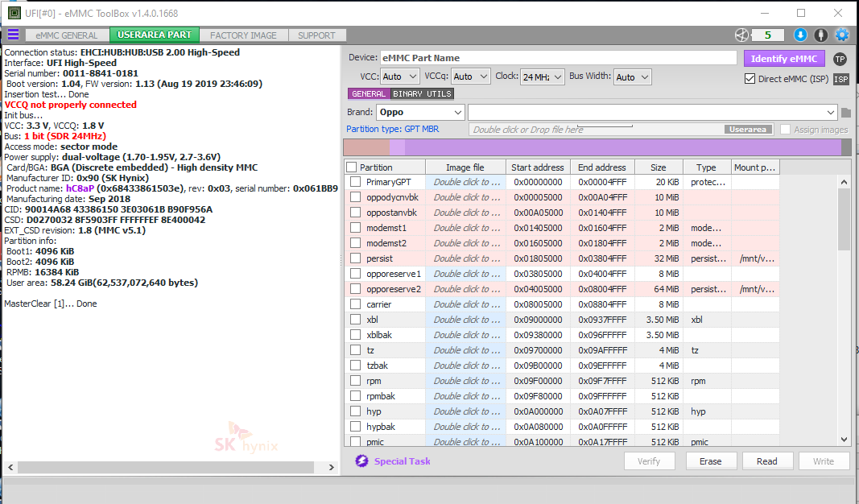Screen dimensions: 859x504
Task: Select the xblbak partition name
Action: (379, 335)
